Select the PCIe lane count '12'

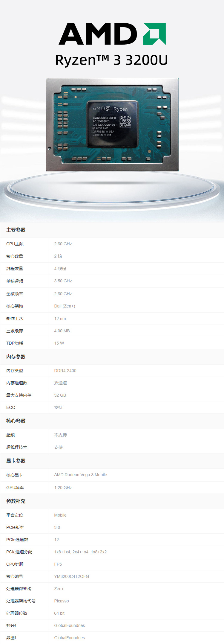coord(56,540)
